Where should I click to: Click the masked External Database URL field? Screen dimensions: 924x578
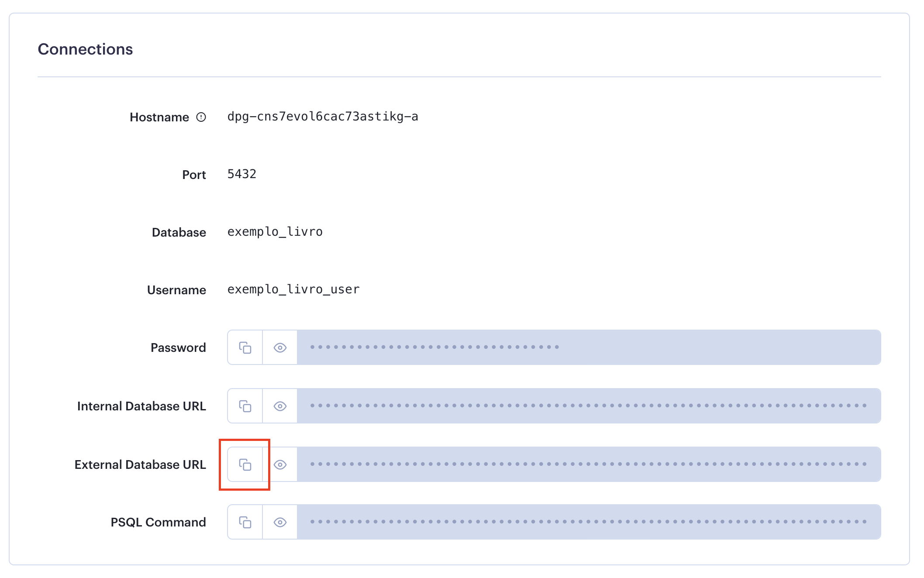pos(568,464)
